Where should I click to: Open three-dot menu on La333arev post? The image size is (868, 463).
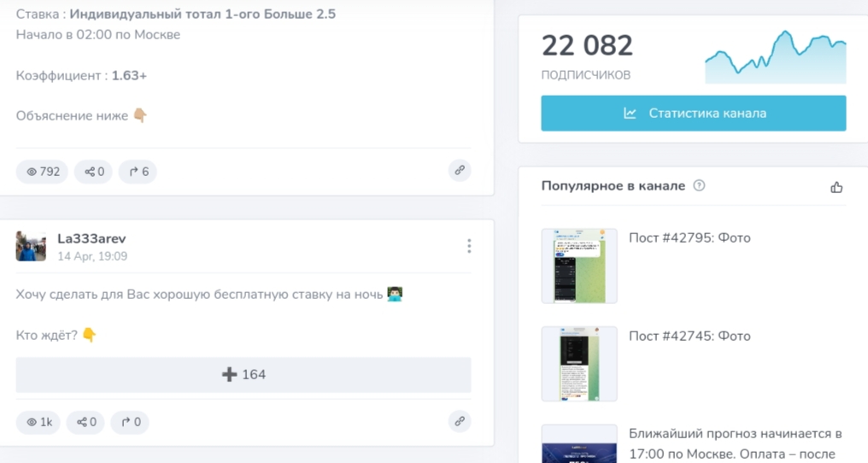(469, 246)
